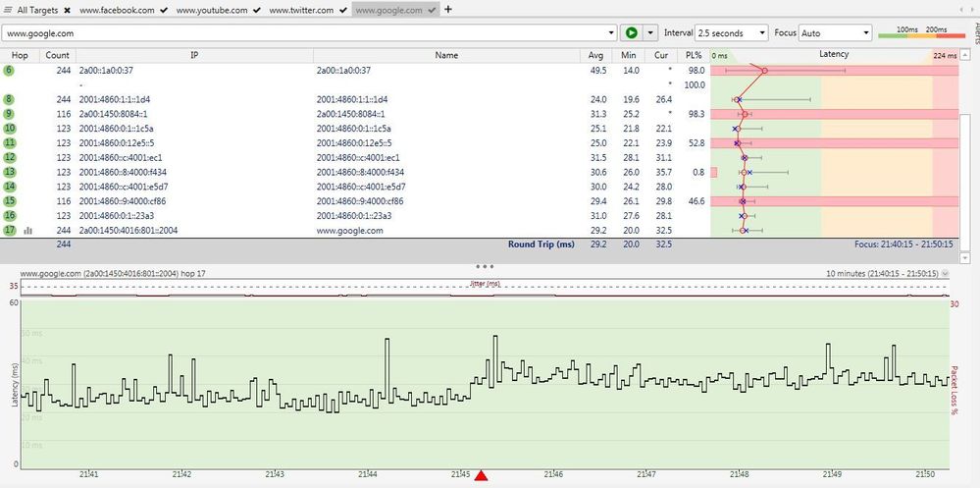Viewport: 980px width, 488px height.
Task: Select hop 12 circle icon
Action: 10,158
